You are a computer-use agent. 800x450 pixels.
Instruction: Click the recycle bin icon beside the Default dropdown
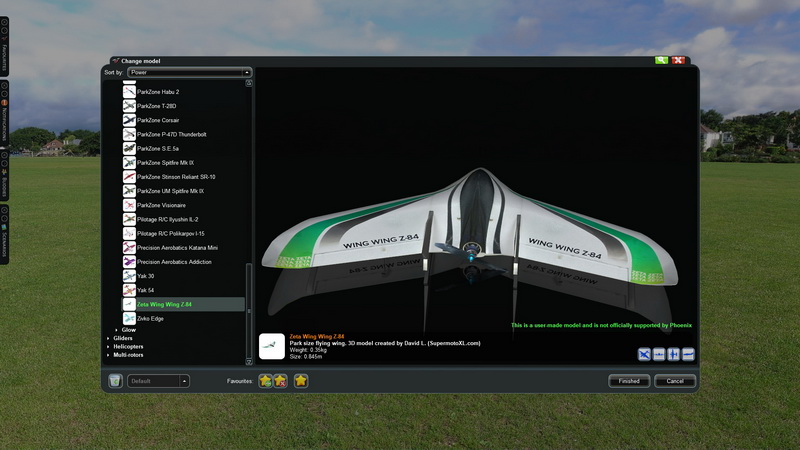tap(115, 381)
